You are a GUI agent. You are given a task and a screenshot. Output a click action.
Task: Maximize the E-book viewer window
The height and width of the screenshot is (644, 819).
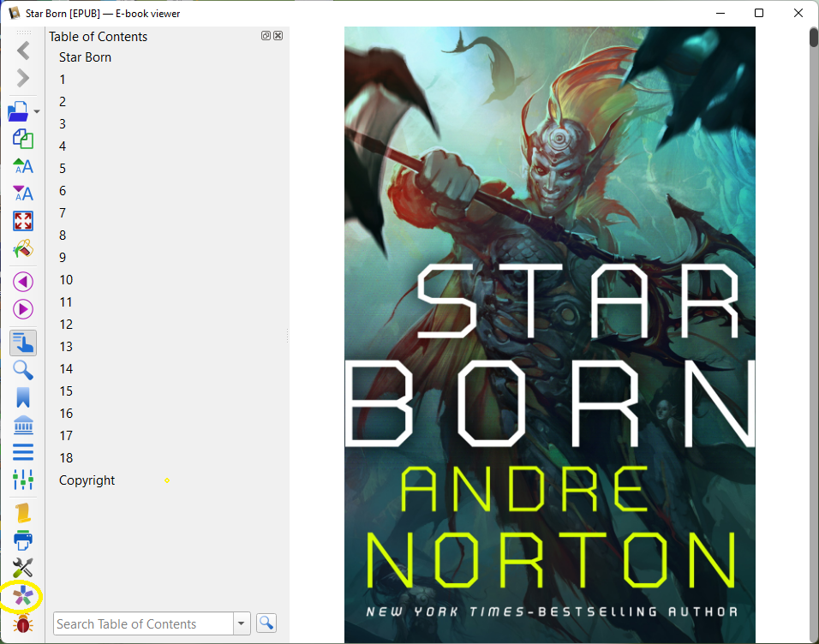coord(759,13)
